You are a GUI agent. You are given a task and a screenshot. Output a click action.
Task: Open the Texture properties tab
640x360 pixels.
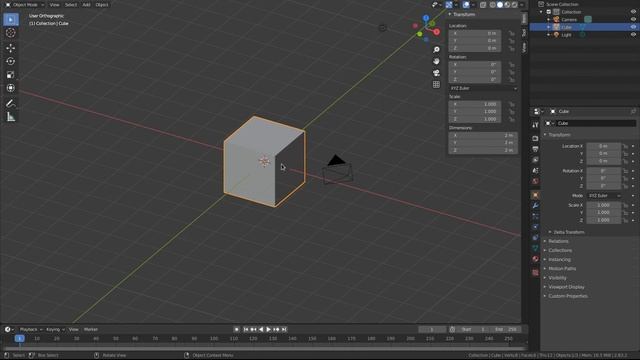pyautogui.click(x=535, y=273)
